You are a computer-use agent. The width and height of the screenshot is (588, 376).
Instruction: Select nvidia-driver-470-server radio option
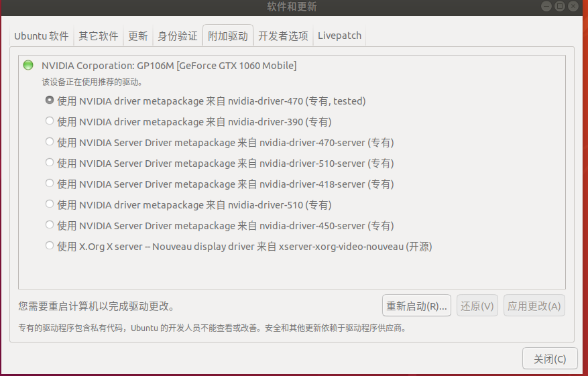(50, 141)
